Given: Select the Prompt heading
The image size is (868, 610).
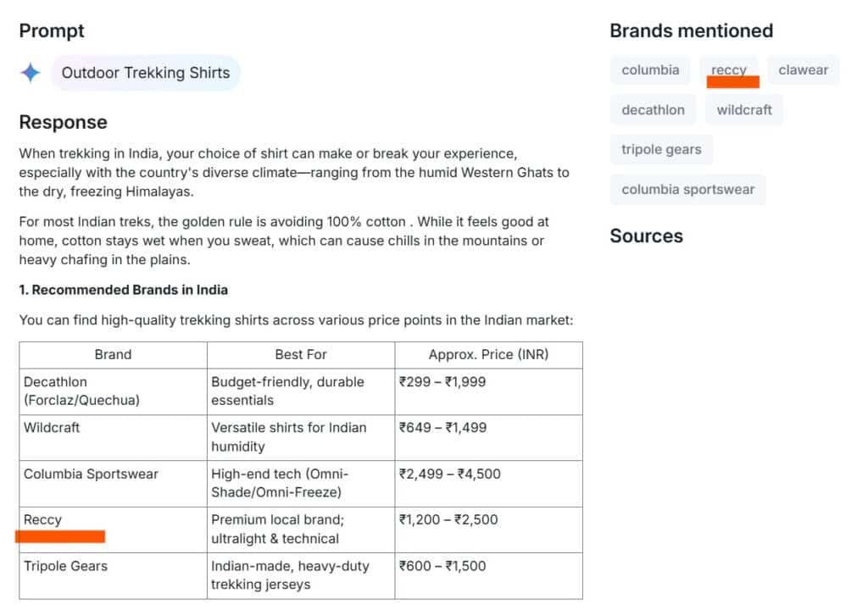Looking at the screenshot, I should pos(51,30).
